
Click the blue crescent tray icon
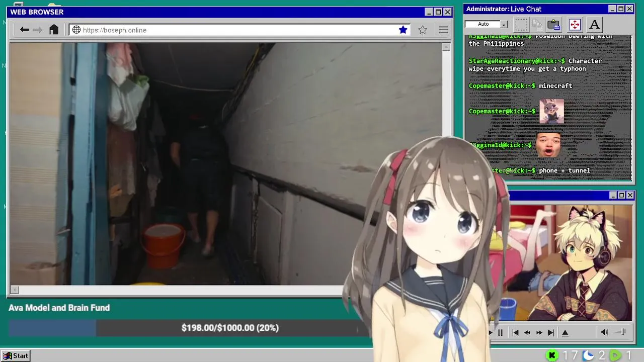pyautogui.click(x=588, y=355)
